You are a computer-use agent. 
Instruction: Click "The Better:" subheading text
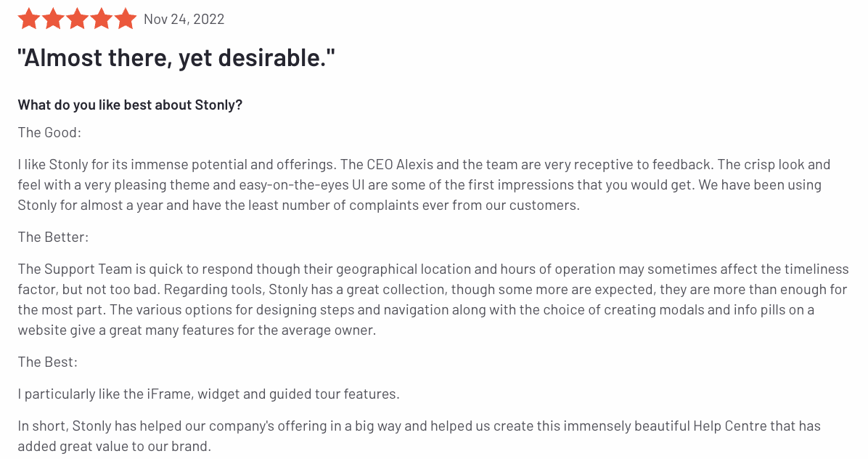point(53,237)
